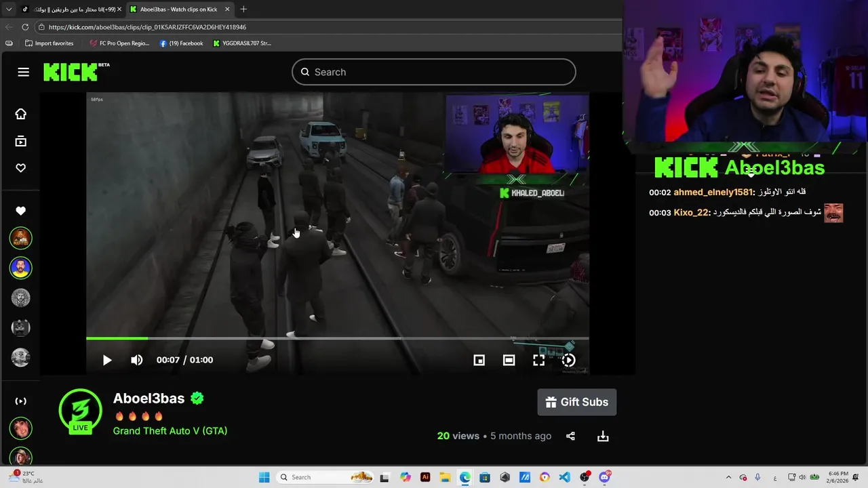Open playback speed settings icon
Screen dimensions: 868x488
click(x=568, y=360)
